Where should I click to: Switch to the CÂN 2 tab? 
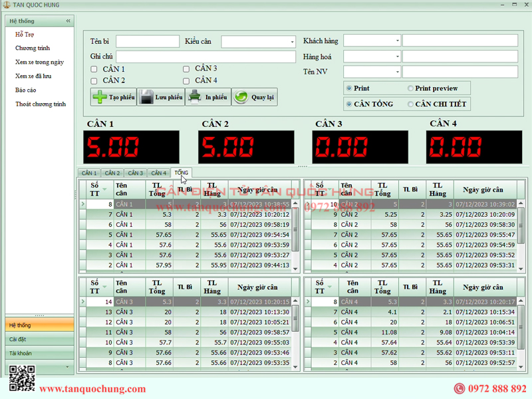(x=112, y=173)
